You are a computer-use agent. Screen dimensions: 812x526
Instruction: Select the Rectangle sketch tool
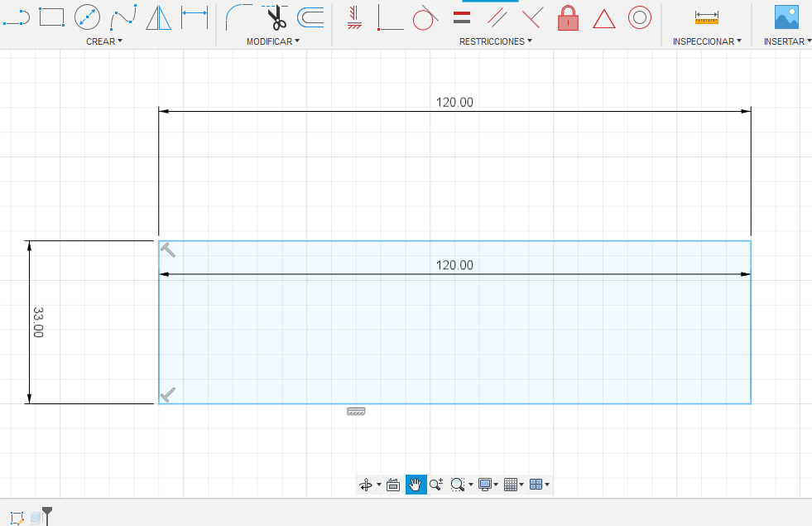click(52, 17)
